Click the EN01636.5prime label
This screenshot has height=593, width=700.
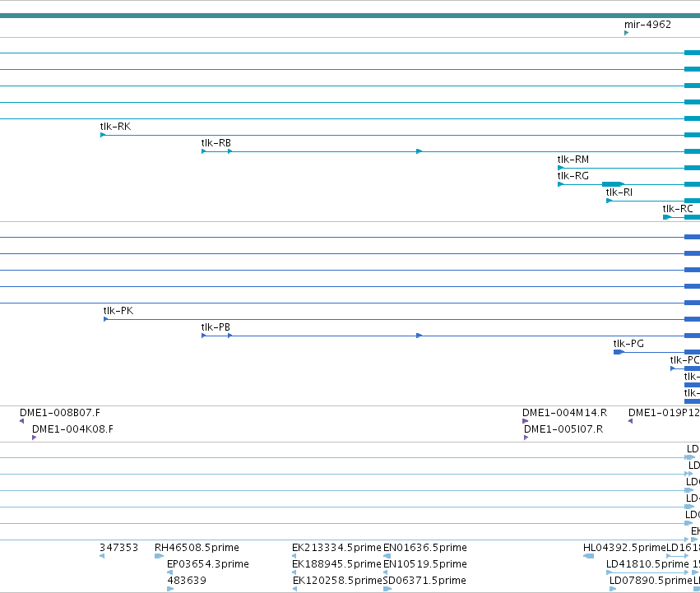425,548
